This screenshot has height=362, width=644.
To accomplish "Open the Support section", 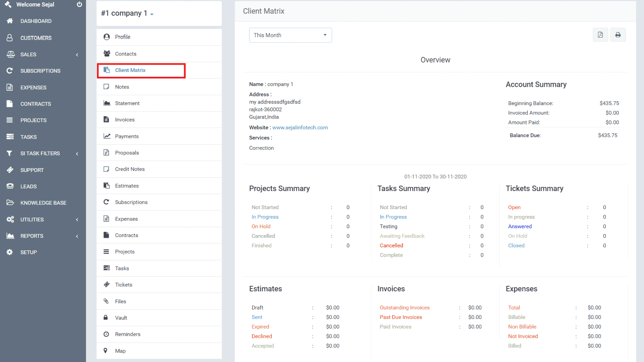I will (32, 170).
